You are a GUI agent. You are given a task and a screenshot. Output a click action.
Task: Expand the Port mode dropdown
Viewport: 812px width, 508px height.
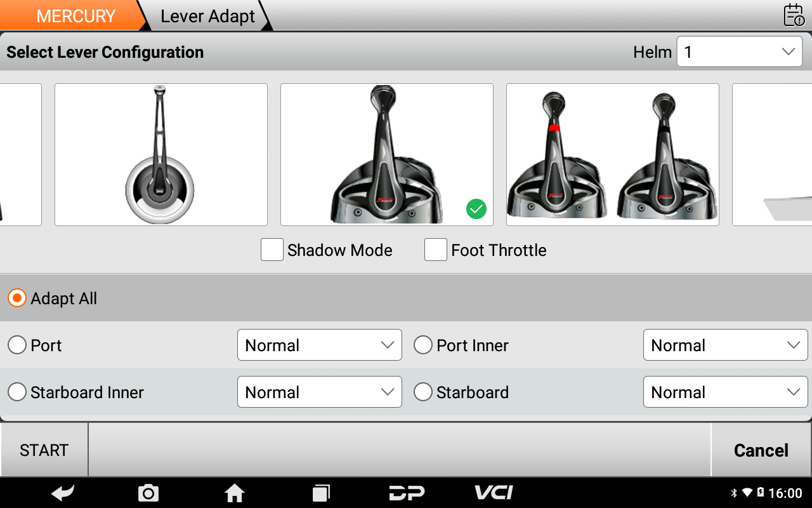click(x=319, y=345)
